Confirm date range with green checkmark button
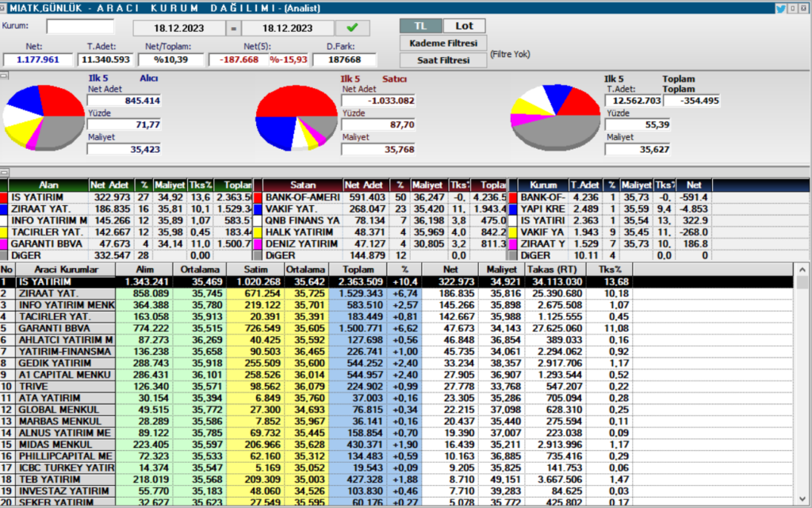This screenshot has width=812, height=508. (x=353, y=28)
